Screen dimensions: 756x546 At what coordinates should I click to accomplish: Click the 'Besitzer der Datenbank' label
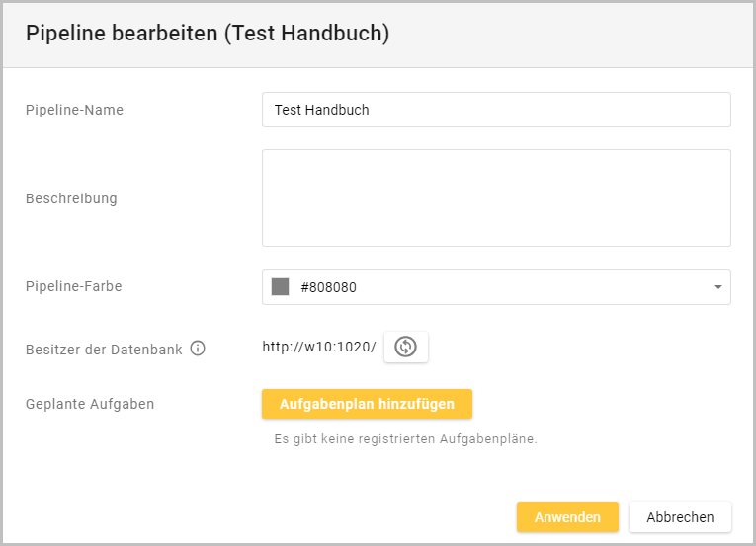click(104, 349)
